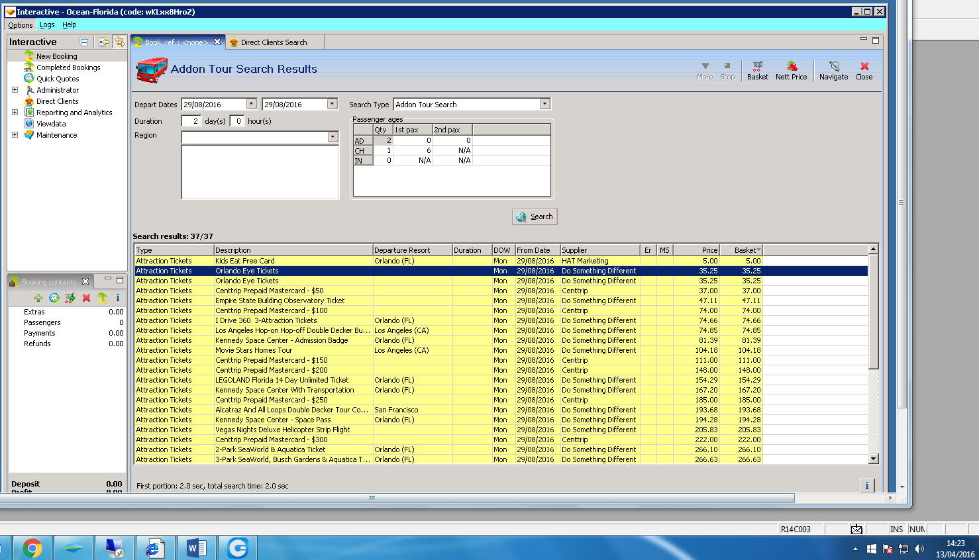Open the Region dropdown list
Image resolution: width=979 pixels, height=560 pixels.
pyautogui.click(x=333, y=137)
